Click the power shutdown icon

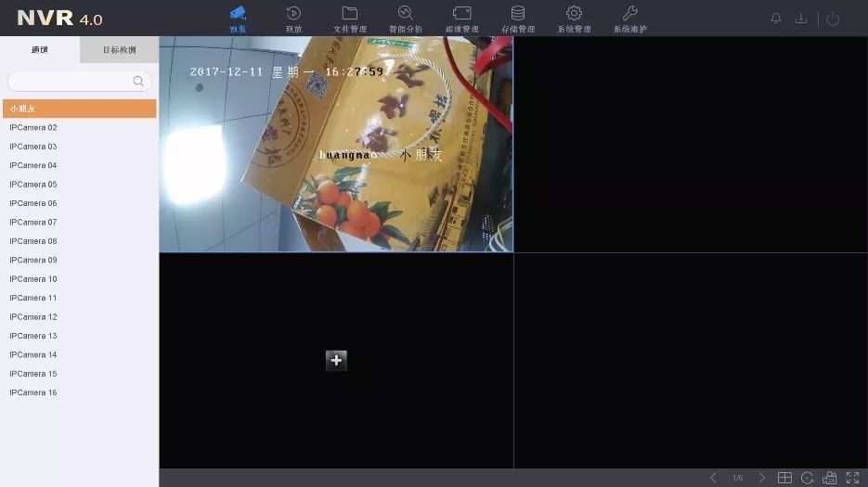coord(833,19)
